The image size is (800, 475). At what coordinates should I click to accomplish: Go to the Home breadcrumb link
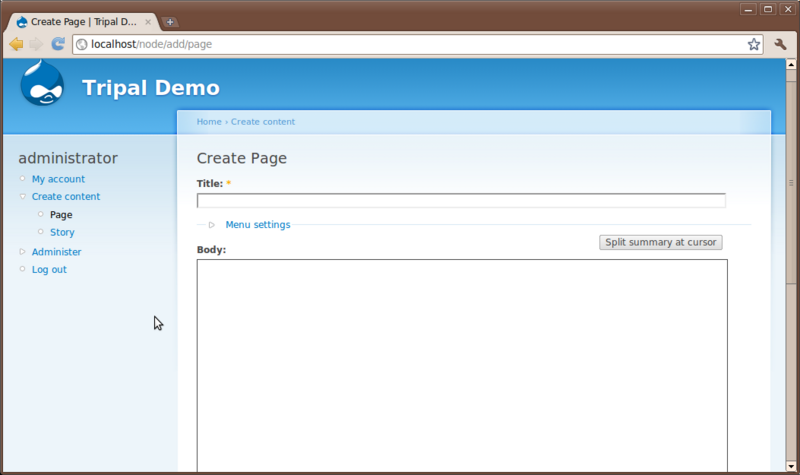coord(209,122)
